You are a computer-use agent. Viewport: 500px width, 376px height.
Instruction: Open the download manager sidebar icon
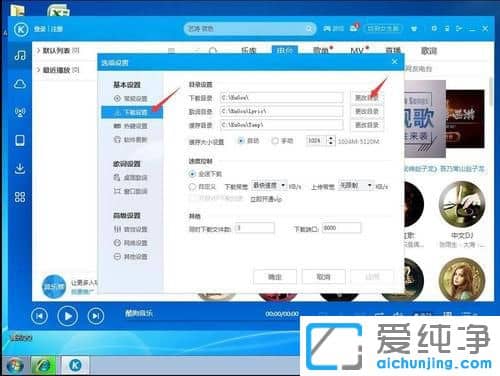(x=20, y=169)
